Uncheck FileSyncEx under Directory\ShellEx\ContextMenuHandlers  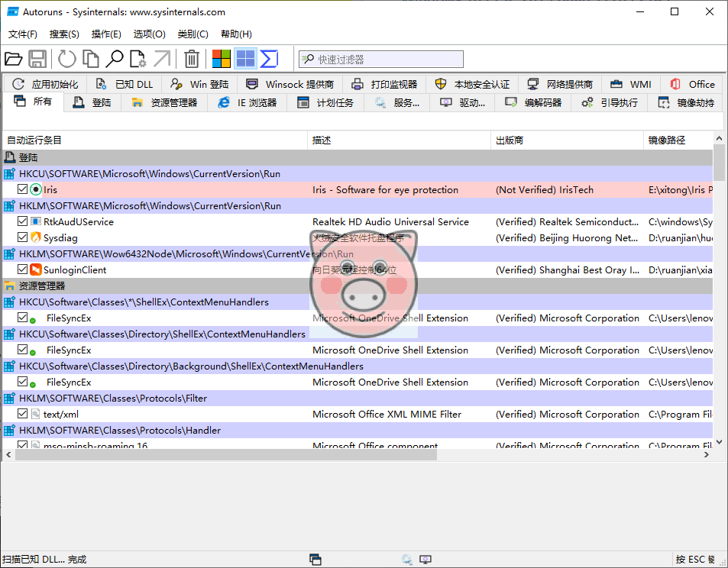pos(22,350)
